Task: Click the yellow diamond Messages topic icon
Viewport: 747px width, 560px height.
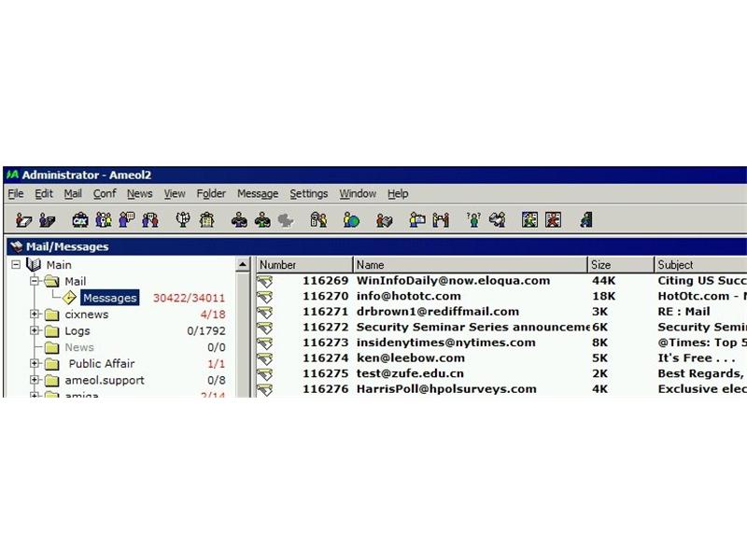Action: pos(69,298)
